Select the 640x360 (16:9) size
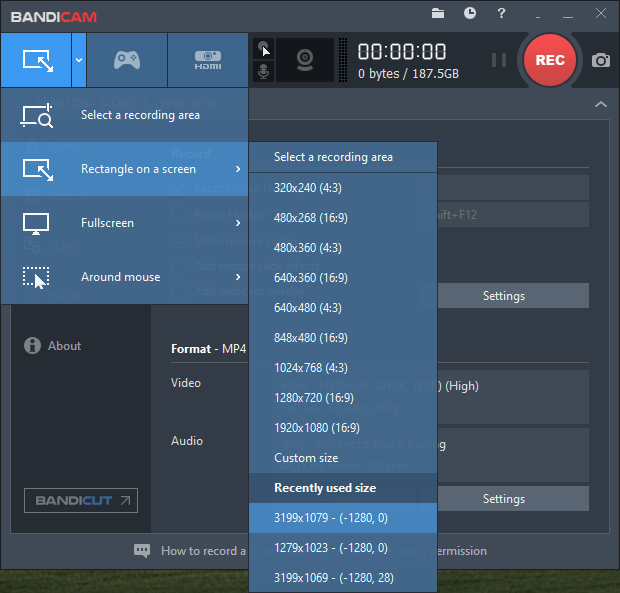620x593 pixels. click(x=343, y=278)
